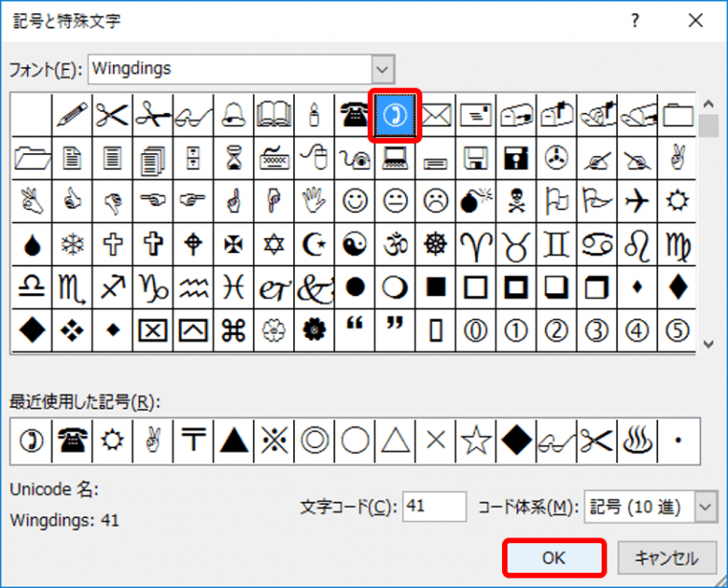
Task: Select the yin yang symbol
Action: click(x=354, y=244)
